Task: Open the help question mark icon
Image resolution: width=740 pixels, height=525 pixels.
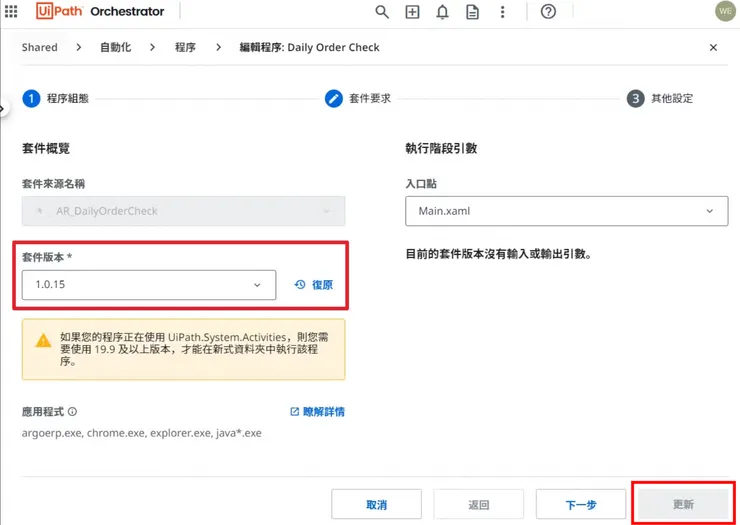Action: coord(548,11)
